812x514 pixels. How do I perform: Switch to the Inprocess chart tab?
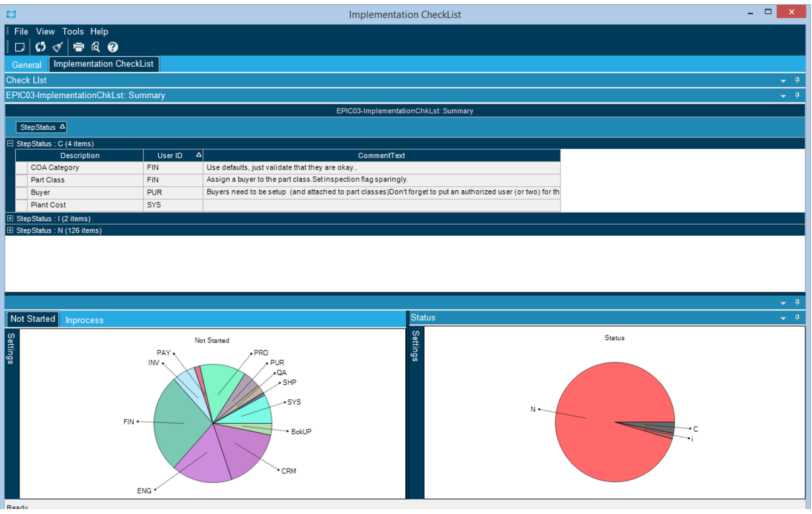coord(84,320)
